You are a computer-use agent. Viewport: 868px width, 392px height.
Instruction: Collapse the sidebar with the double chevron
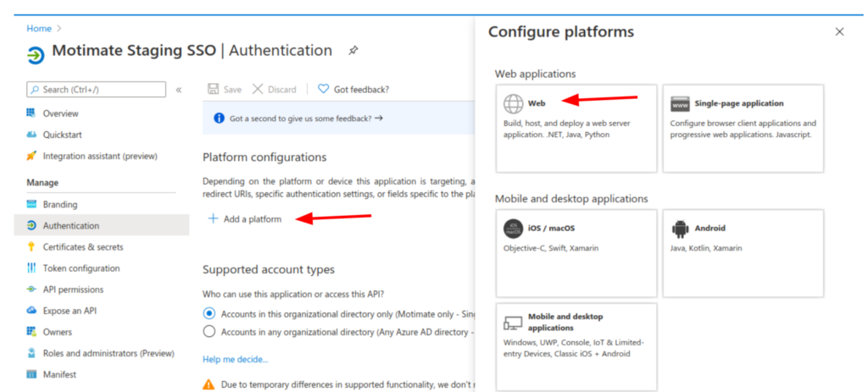(179, 90)
